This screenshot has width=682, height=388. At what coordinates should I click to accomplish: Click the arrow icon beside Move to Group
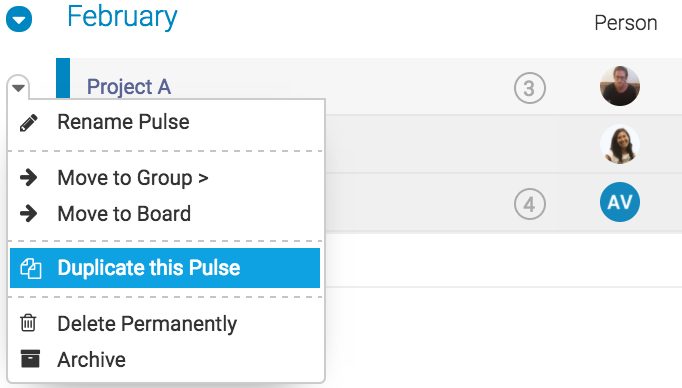pyautogui.click(x=29, y=177)
